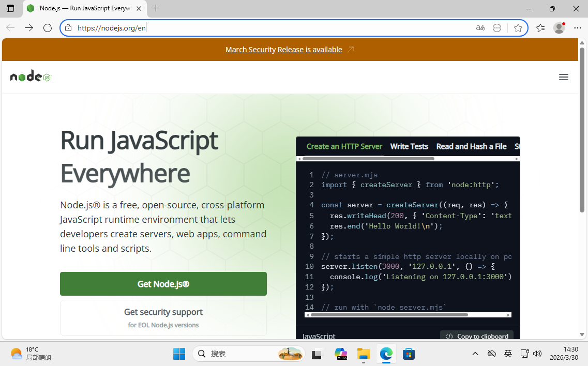Click the 'Run JavaScript Everywhere' heading
The height and width of the screenshot is (366, 588).
pyautogui.click(x=139, y=157)
